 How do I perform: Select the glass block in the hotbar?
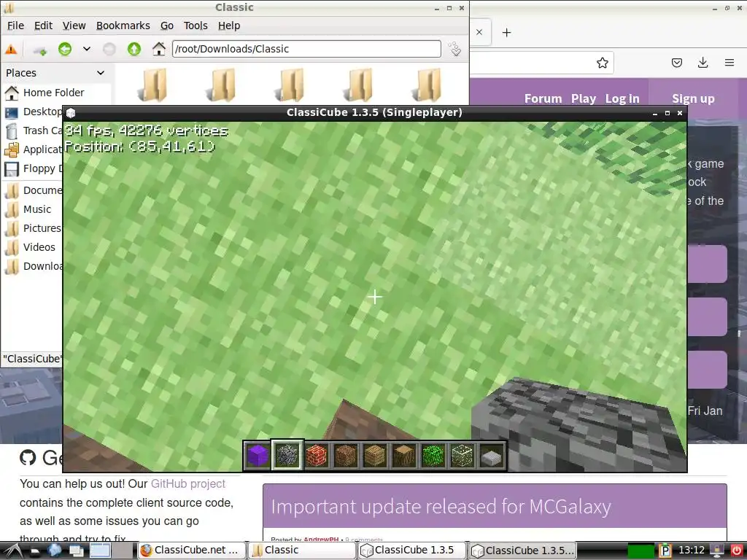pos(462,455)
